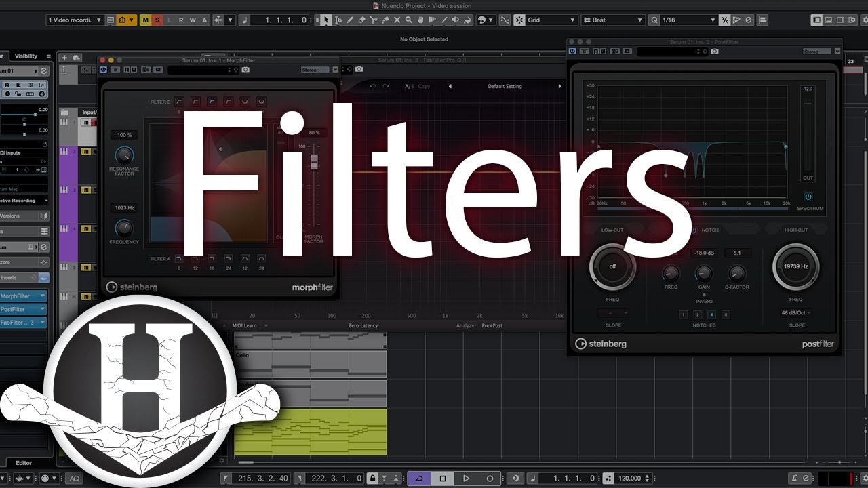Select the Mute X tool
The image size is (868, 488).
click(397, 20)
